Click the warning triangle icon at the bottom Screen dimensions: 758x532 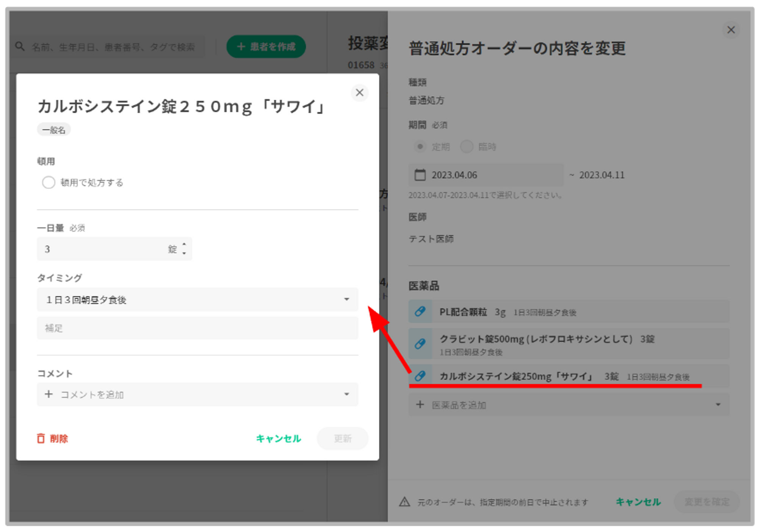pyautogui.click(x=404, y=502)
